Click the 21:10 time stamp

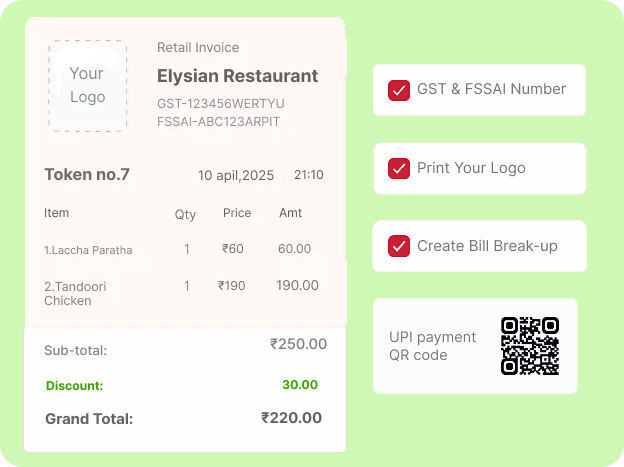click(308, 175)
